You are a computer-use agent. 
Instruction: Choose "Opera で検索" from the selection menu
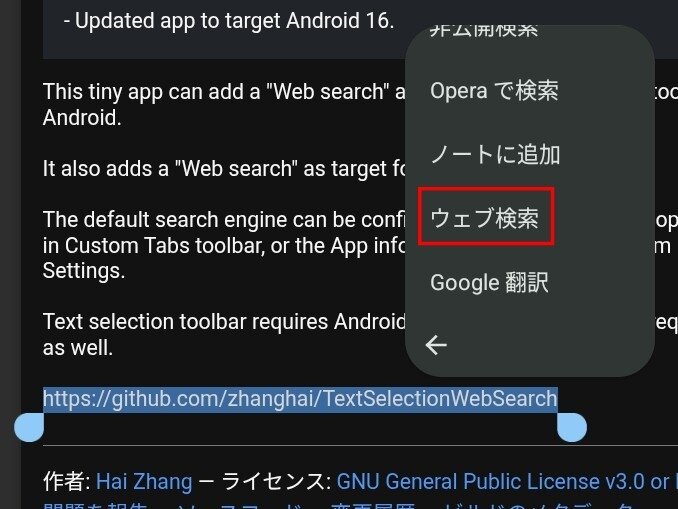tap(494, 91)
